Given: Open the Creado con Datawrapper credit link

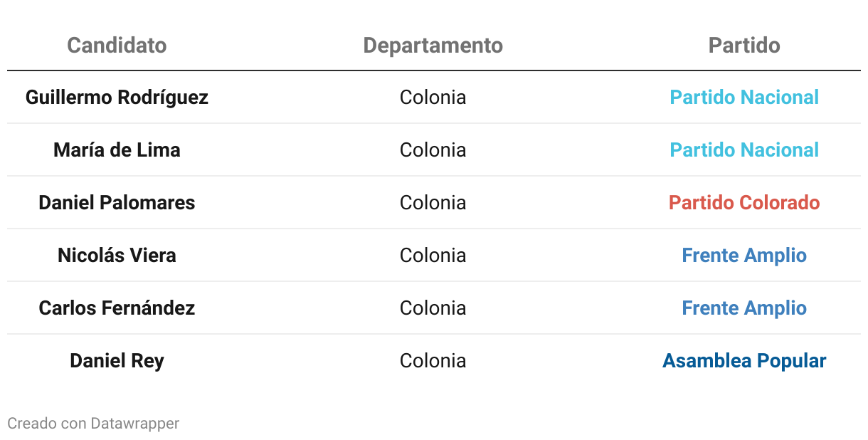Looking at the screenshot, I should pos(93,424).
